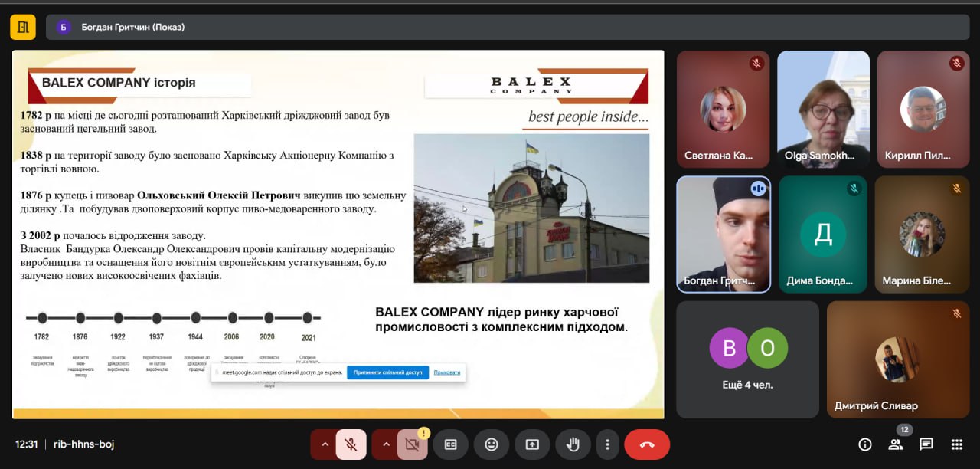
Task: Open meeting details info icon
Action: pos(865,444)
